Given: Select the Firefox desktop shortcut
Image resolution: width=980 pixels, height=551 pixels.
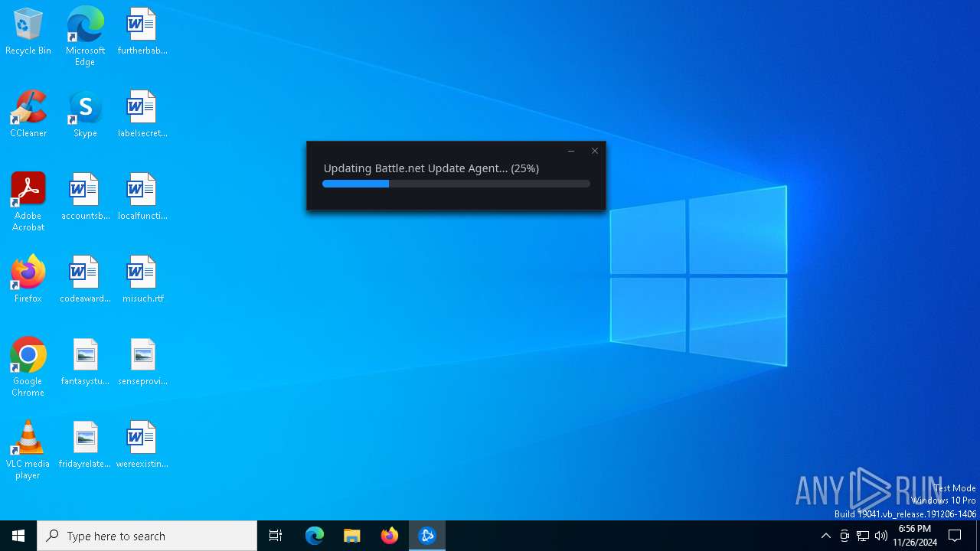Looking at the screenshot, I should pos(28,280).
